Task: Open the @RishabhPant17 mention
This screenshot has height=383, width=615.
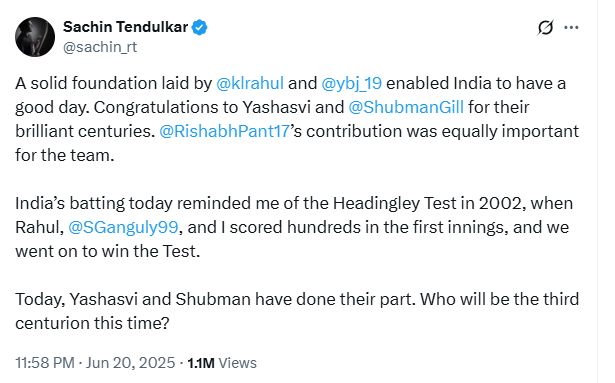Action: [x=224, y=131]
